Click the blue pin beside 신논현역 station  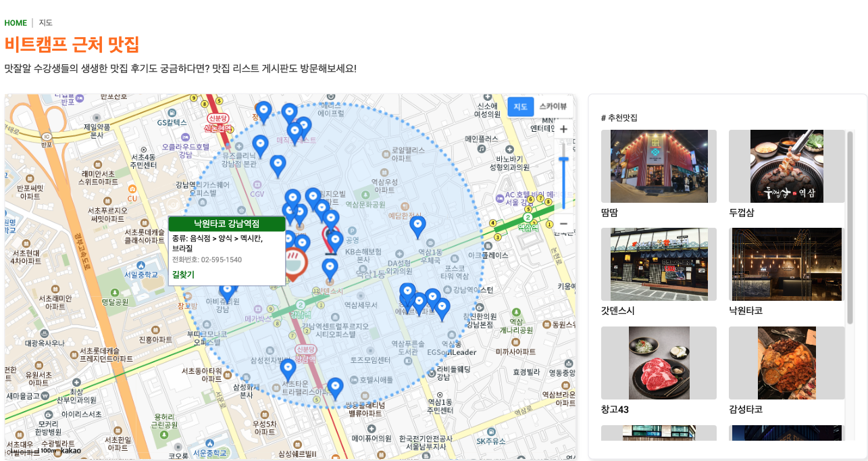[x=263, y=112]
